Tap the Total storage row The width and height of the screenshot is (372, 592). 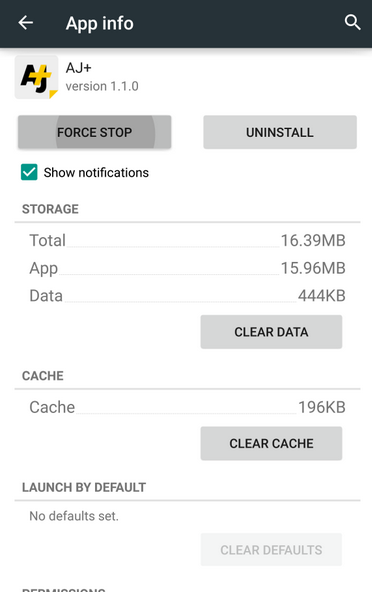(x=187, y=240)
